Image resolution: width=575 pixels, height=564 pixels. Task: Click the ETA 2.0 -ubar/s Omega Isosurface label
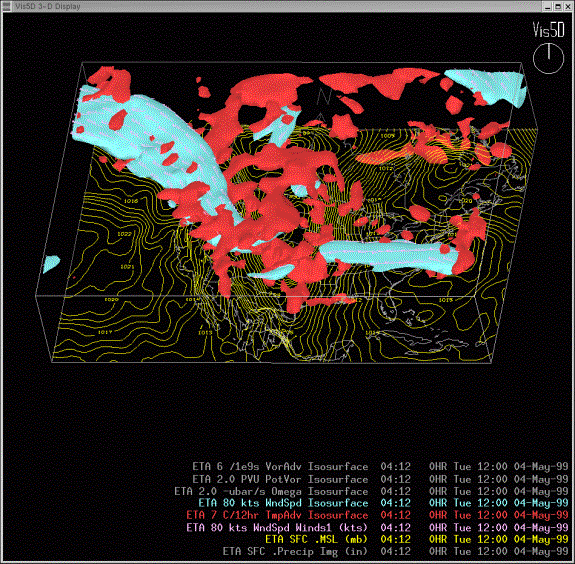[x=271, y=491]
